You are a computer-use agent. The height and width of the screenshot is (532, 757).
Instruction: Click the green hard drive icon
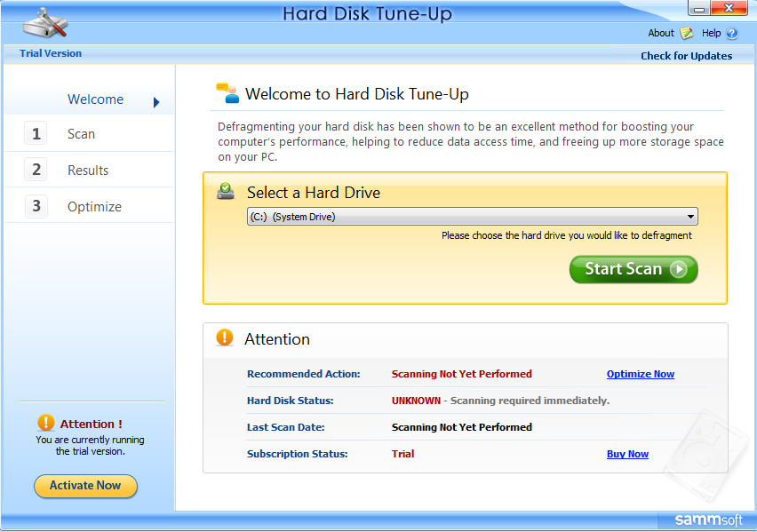tap(227, 191)
